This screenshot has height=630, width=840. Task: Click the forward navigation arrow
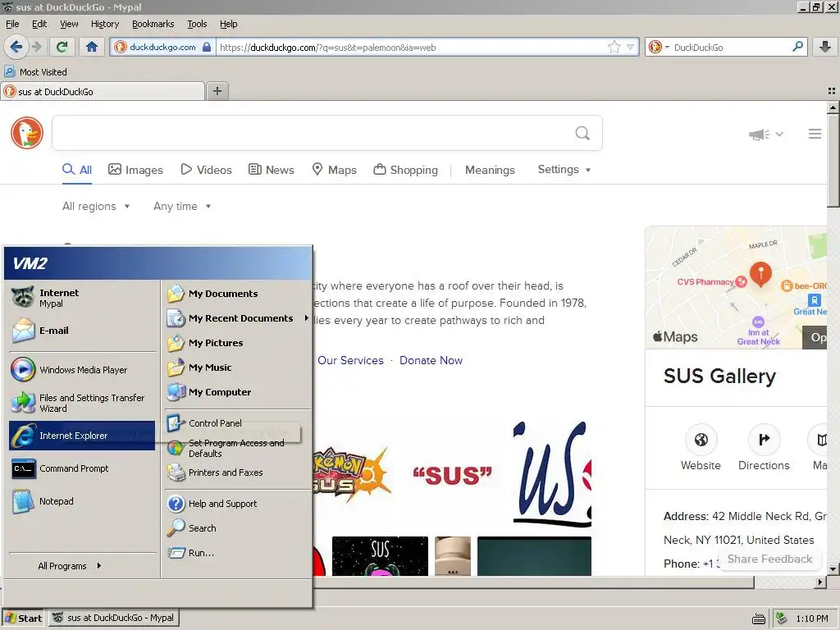tap(36, 47)
